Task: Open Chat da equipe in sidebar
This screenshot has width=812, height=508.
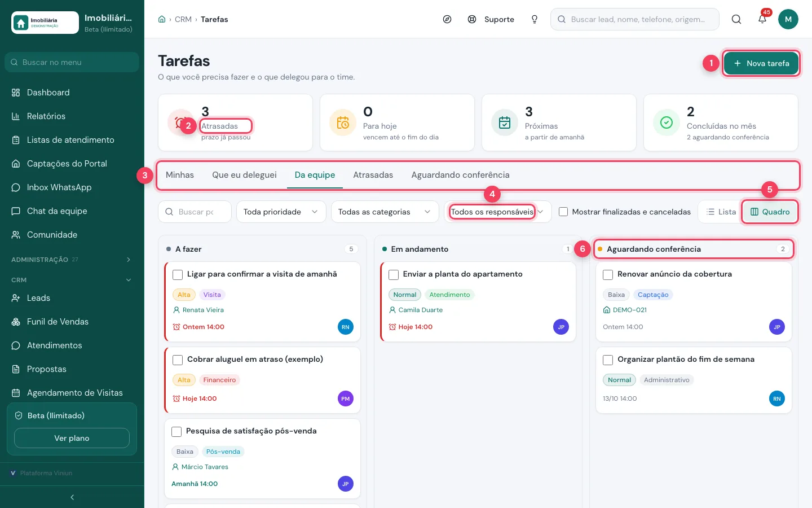Action: (72, 211)
